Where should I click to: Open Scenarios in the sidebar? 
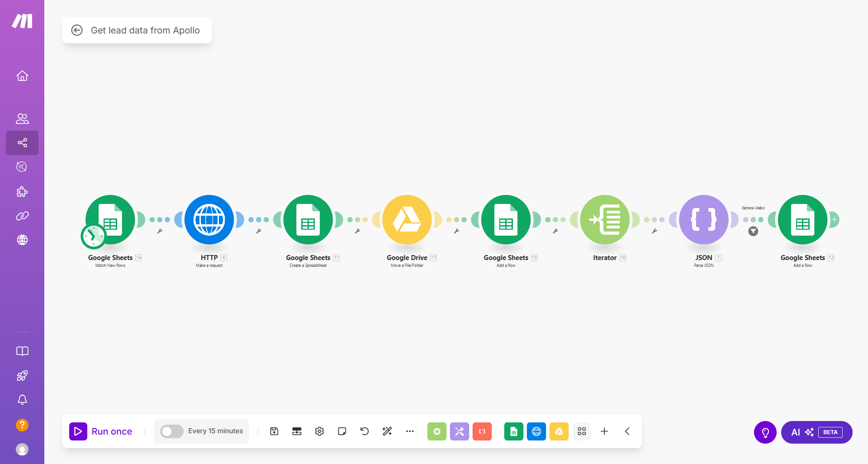coord(22,143)
